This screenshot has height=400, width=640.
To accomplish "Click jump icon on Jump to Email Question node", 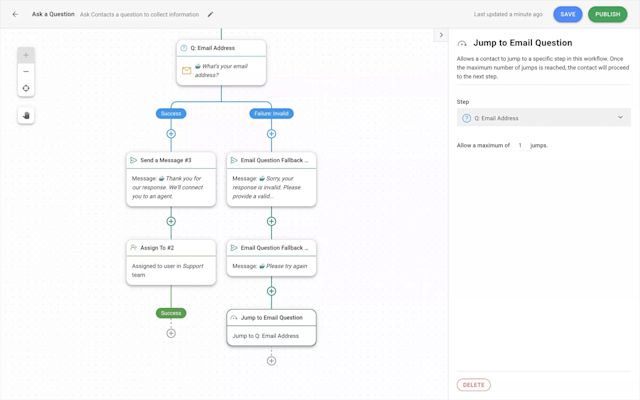I will click(x=234, y=318).
